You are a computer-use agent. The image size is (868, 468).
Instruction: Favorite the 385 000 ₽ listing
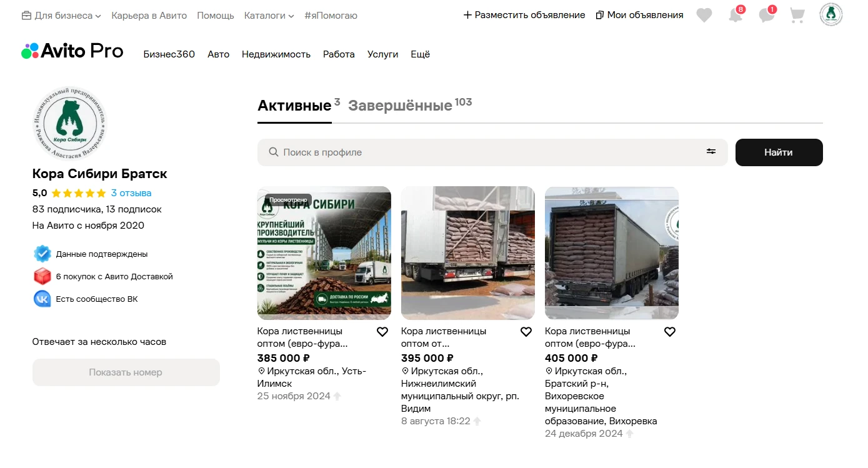[382, 332]
